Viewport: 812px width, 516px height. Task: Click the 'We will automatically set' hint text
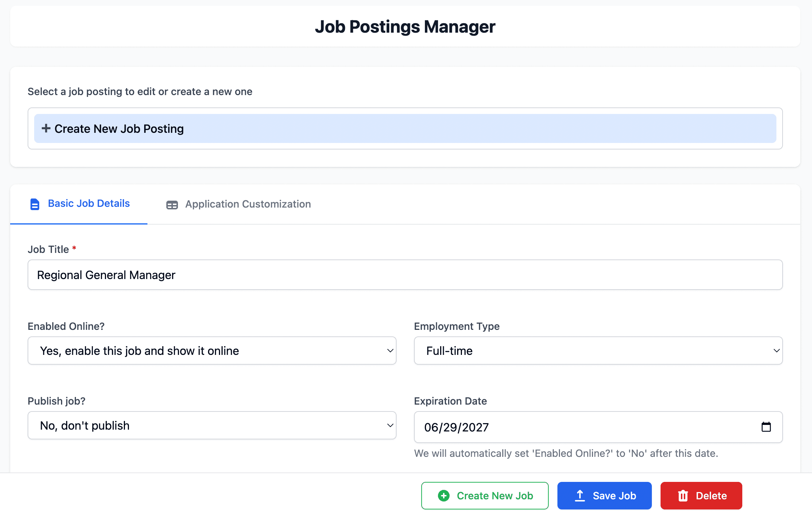coord(566,453)
